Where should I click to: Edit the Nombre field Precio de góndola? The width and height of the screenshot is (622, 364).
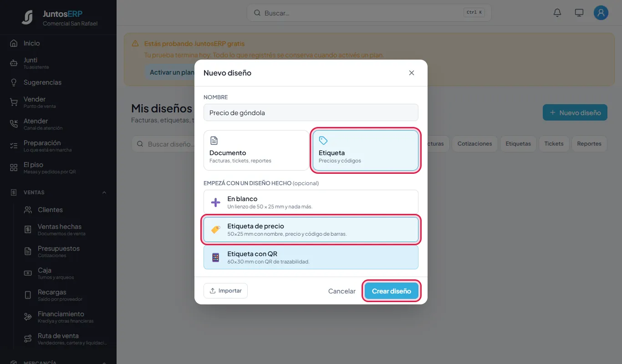tap(311, 113)
